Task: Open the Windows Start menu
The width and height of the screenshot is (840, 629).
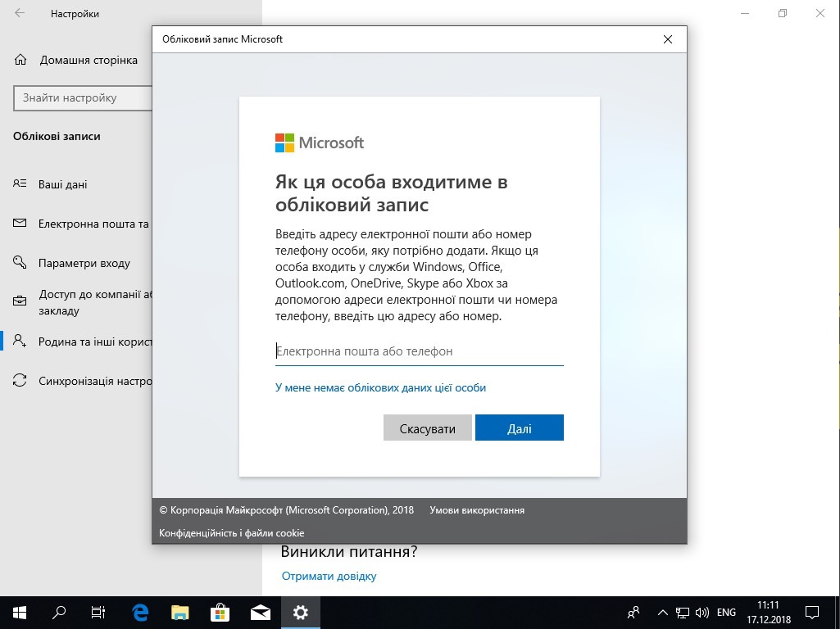Action: click(x=20, y=613)
